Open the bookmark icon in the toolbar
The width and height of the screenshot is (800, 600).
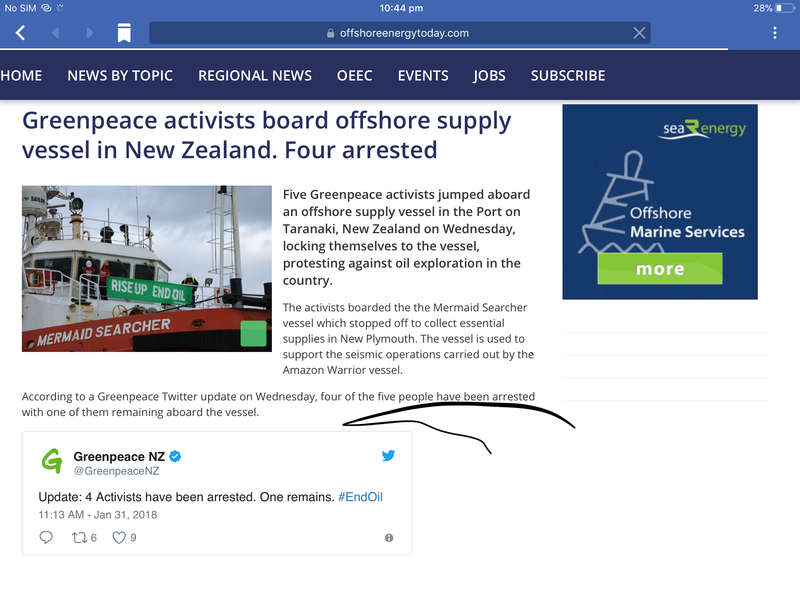[x=124, y=33]
